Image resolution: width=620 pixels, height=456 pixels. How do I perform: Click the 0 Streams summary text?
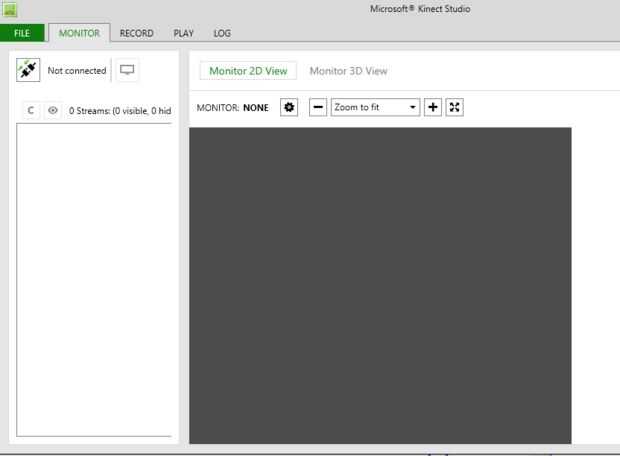(x=120, y=111)
